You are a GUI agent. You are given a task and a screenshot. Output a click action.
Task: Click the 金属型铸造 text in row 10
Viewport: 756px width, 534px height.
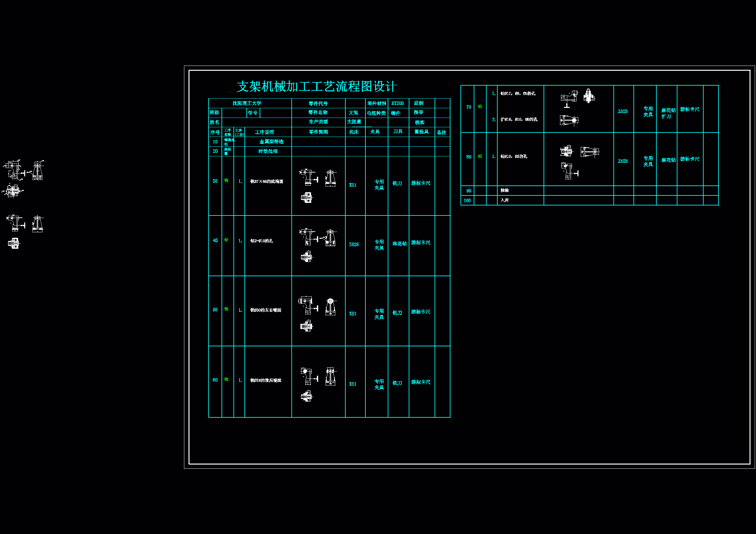pyautogui.click(x=271, y=142)
